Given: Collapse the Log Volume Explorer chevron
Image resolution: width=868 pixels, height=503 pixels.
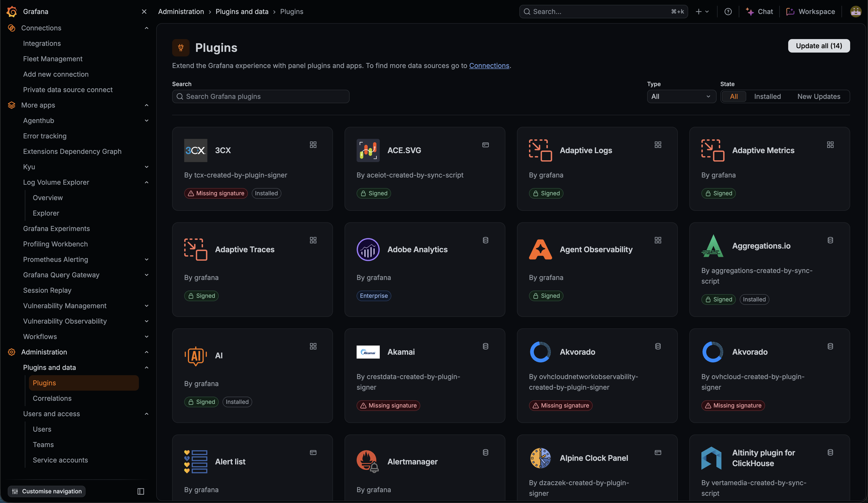Looking at the screenshot, I should tap(146, 182).
